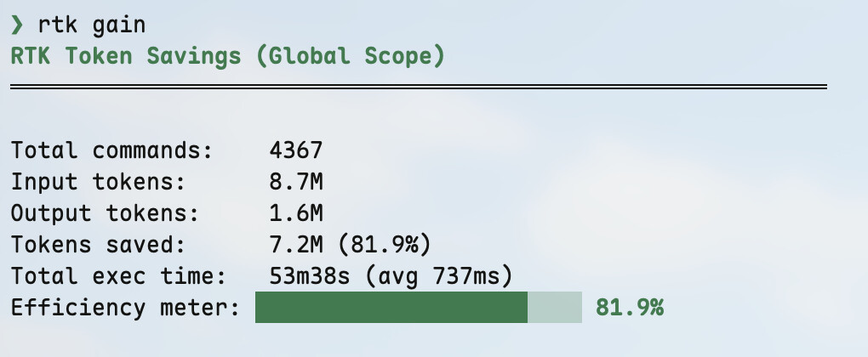Click the dark green filled meter bar

[x=391, y=307]
